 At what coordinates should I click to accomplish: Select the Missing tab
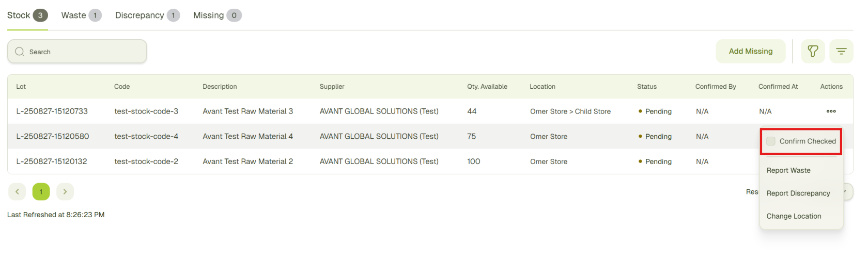(216, 15)
